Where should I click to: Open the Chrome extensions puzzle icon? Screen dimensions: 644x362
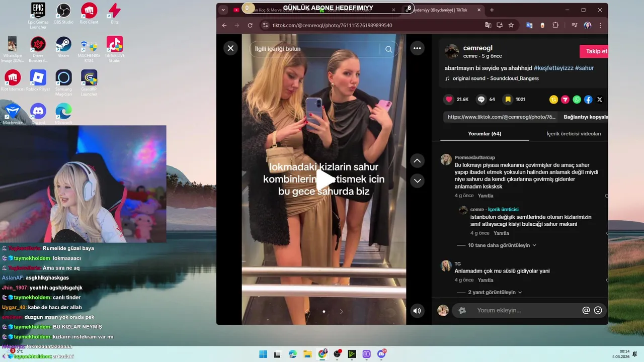pos(555,25)
